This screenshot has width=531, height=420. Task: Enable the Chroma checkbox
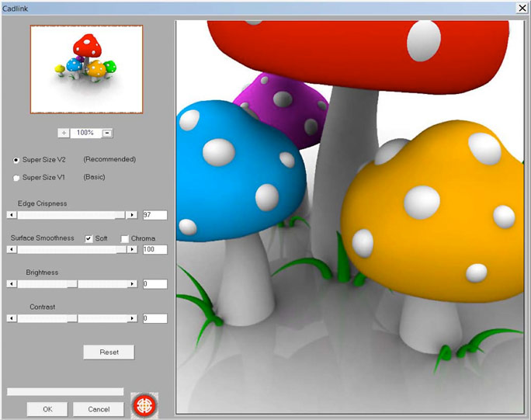(x=125, y=239)
